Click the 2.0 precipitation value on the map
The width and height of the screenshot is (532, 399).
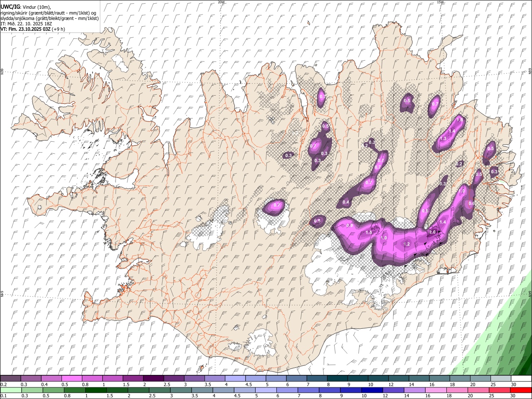(x=432, y=232)
